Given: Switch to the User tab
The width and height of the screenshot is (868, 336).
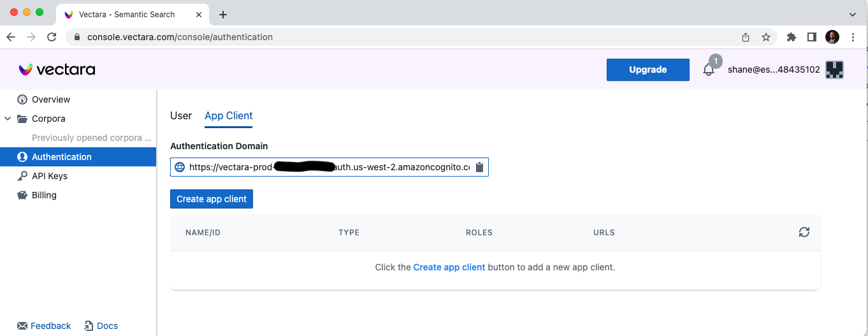Looking at the screenshot, I should [181, 115].
